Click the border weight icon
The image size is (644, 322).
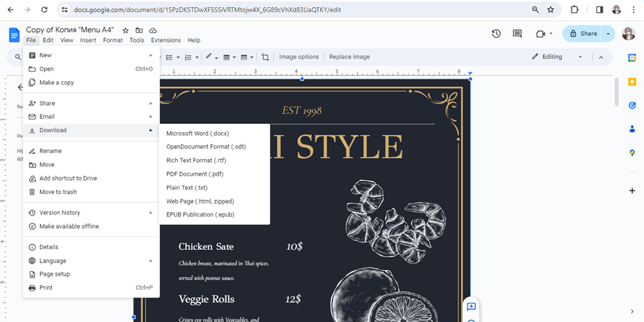click(x=226, y=57)
